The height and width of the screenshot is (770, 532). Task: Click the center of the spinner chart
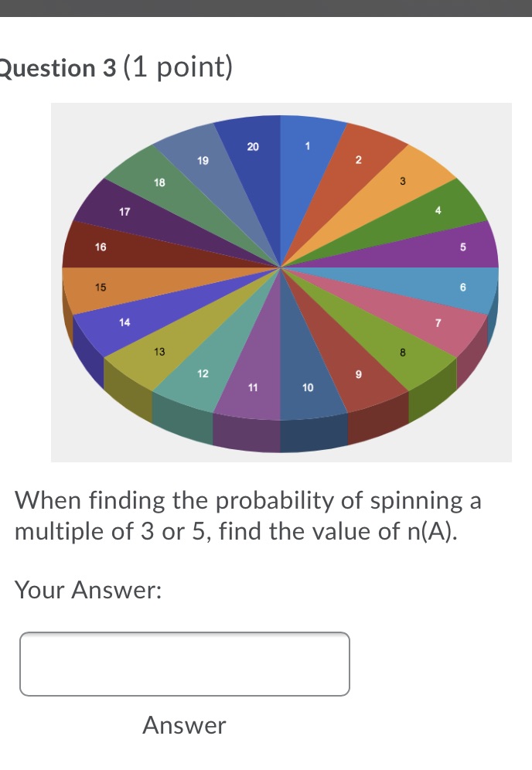click(281, 267)
